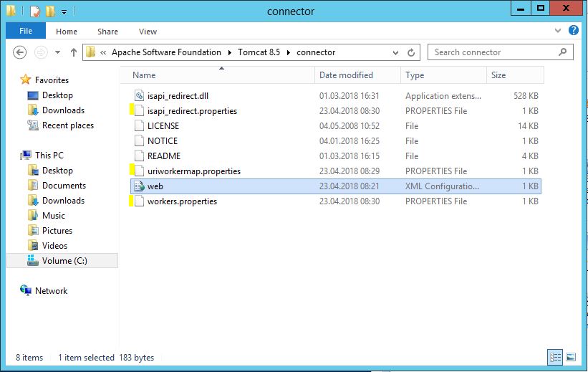Click the Favorites star in navigation pane
This screenshot has height=372, width=588.
26,80
